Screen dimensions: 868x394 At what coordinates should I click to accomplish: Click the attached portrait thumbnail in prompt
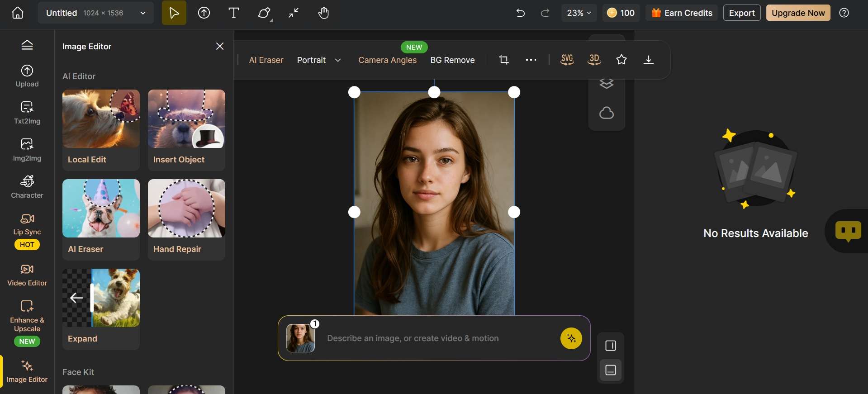[x=300, y=338]
